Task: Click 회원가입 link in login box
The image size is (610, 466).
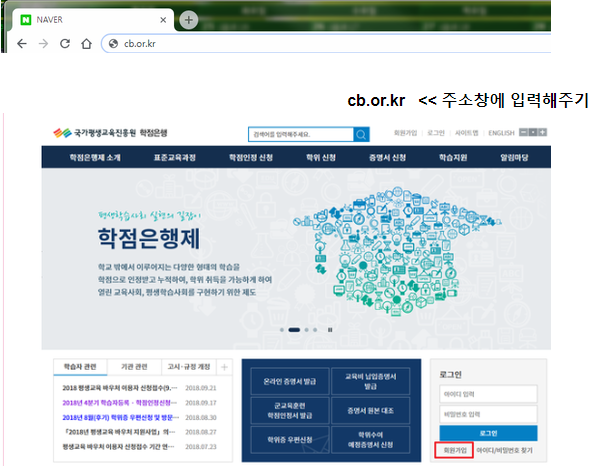Action: tap(454, 450)
